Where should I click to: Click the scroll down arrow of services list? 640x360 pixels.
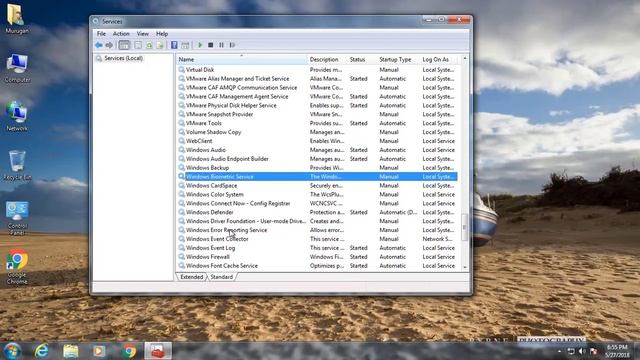[x=464, y=267]
